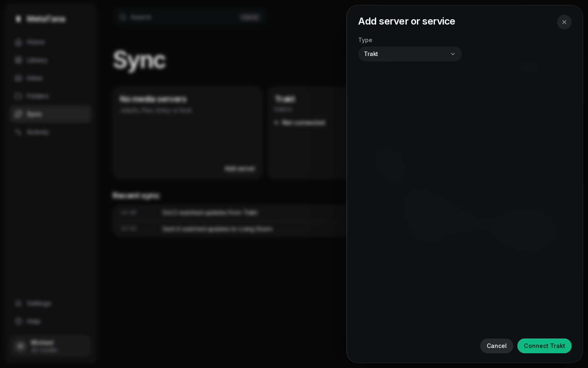Select Sync in the blurred sidebar

(51, 114)
